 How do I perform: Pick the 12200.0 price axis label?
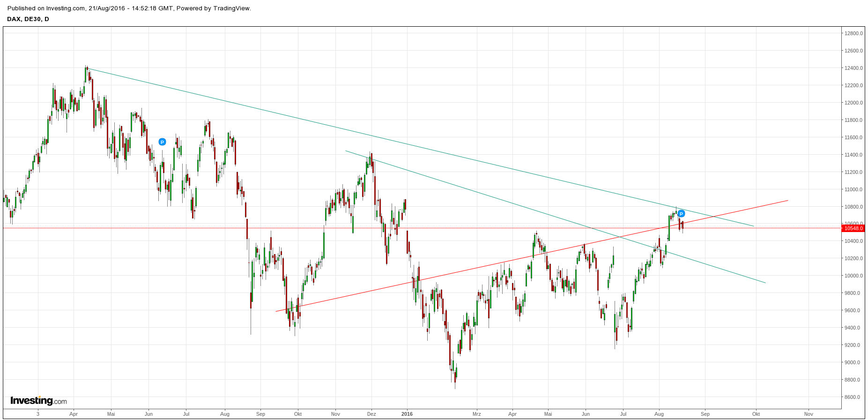point(853,85)
